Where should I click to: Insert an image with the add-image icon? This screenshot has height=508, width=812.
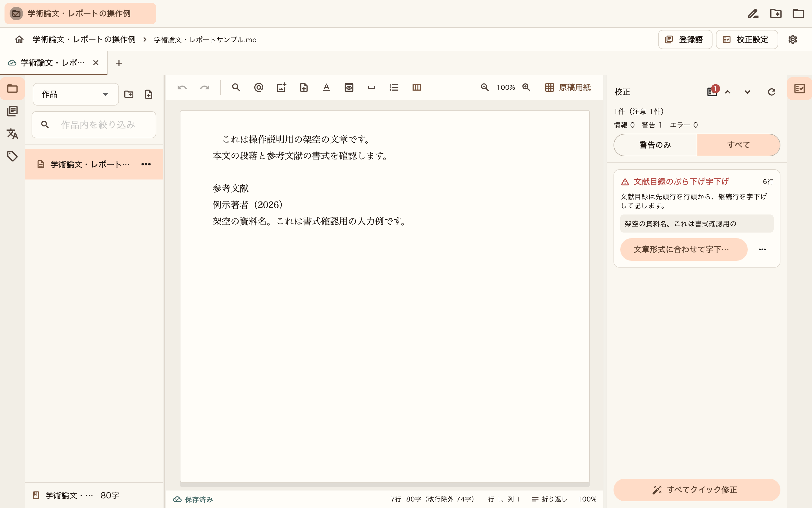click(281, 88)
